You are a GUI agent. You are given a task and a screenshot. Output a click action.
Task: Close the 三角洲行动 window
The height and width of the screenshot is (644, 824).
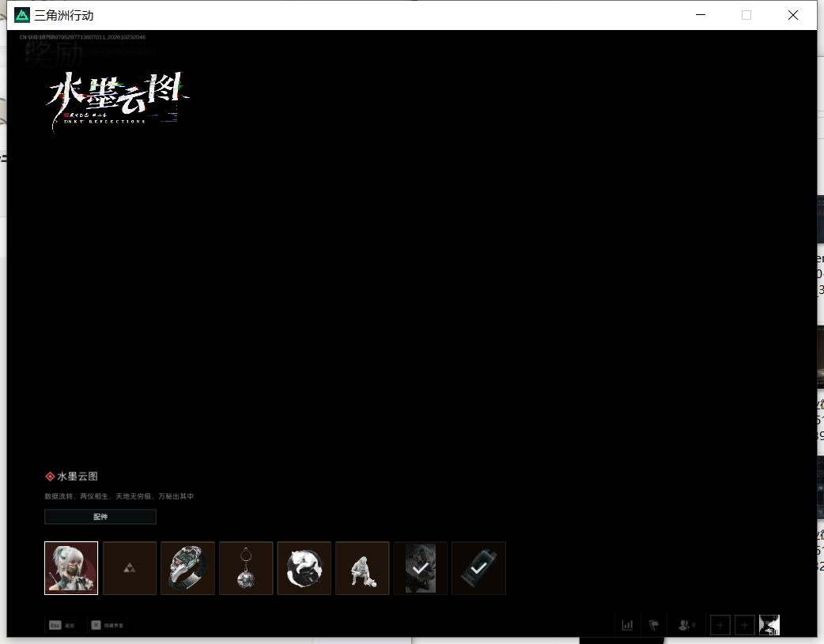tap(793, 15)
